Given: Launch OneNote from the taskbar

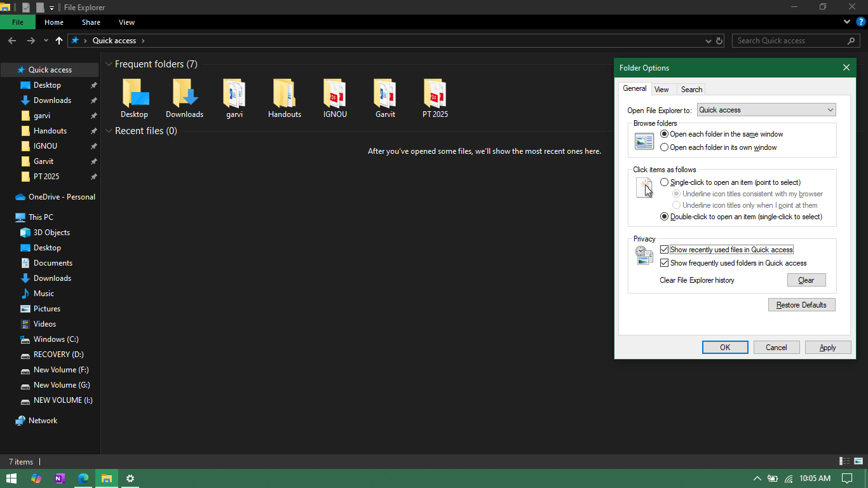Looking at the screenshot, I should (60, 478).
